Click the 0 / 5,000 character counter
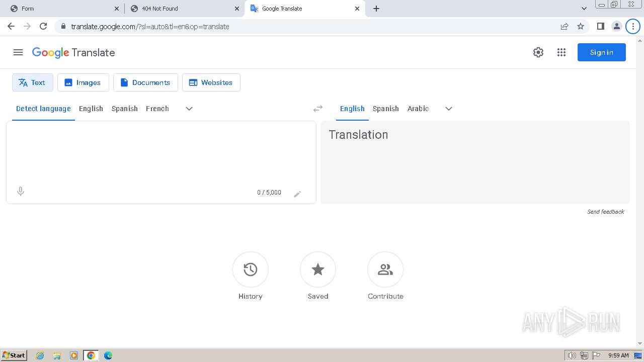This screenshot has width=644, height=362. [269, 193]
